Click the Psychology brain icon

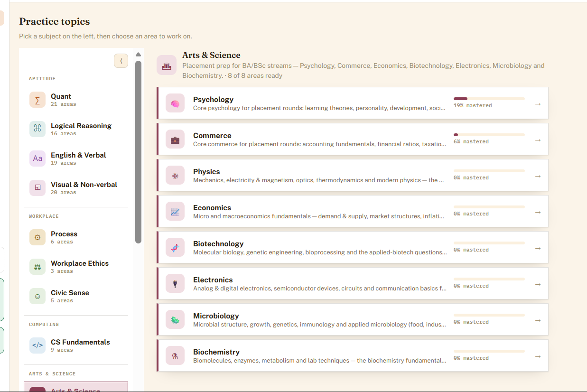pos(175,103)
